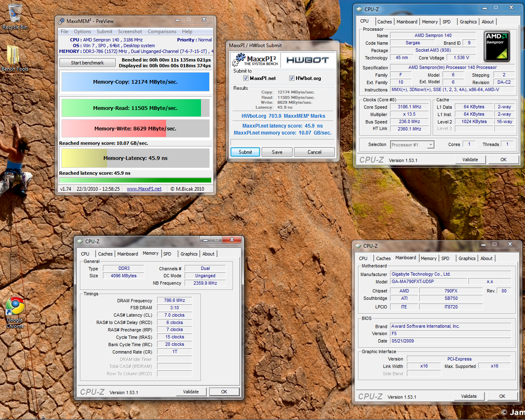This screenshot has height=420, width=525.
Task: Select Memory tab in Mainboard CPU-Z window
Action: [429, 258]
